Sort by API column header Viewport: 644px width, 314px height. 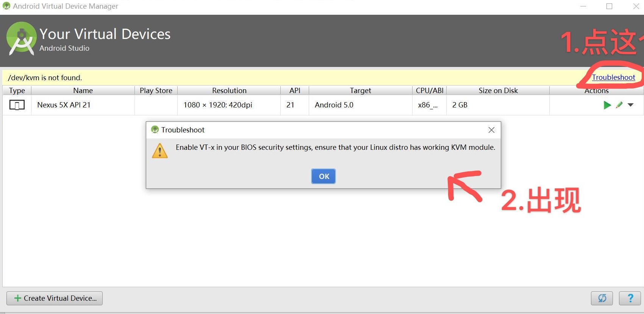(295, 90)
